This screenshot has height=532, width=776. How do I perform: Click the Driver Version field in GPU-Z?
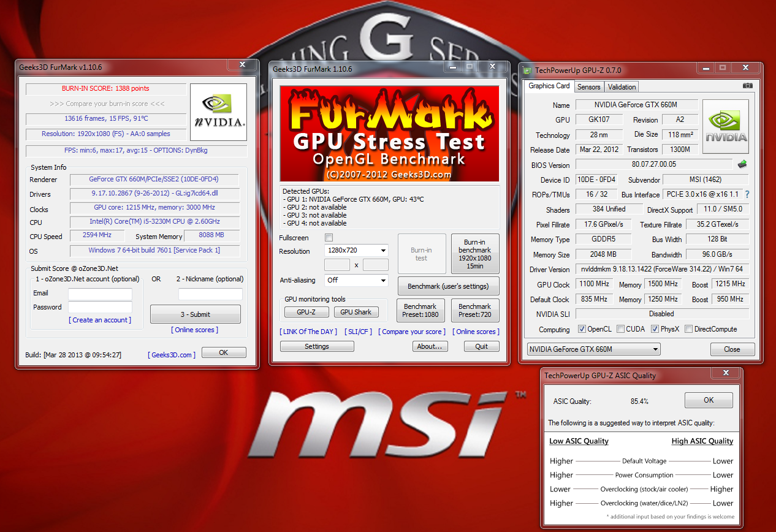point(662,269)
